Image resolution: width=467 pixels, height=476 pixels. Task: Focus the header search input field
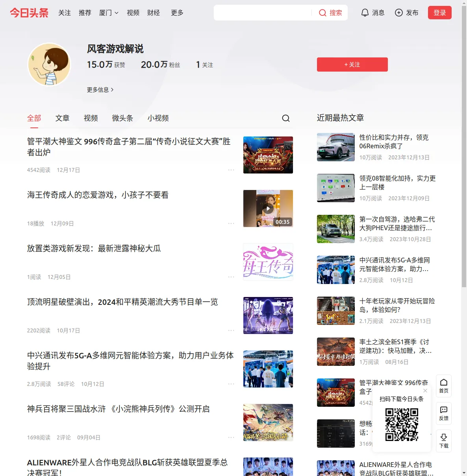pos(263,13)
